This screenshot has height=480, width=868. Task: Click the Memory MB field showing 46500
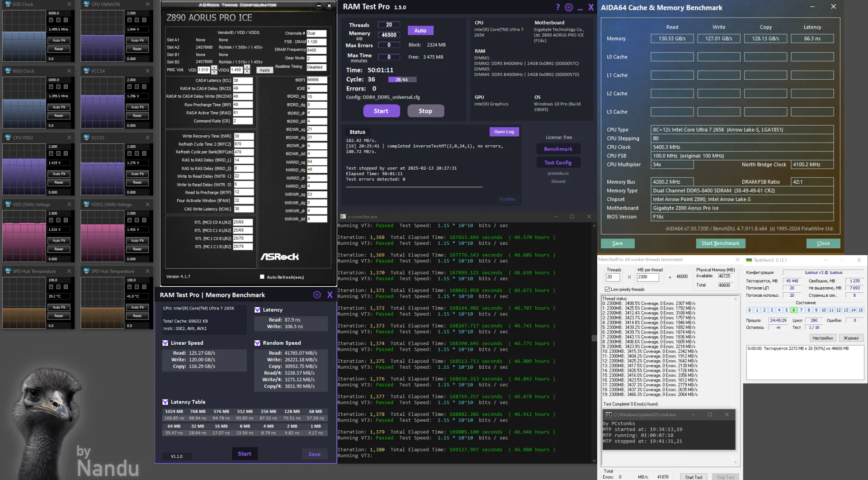tap(389, 35)
